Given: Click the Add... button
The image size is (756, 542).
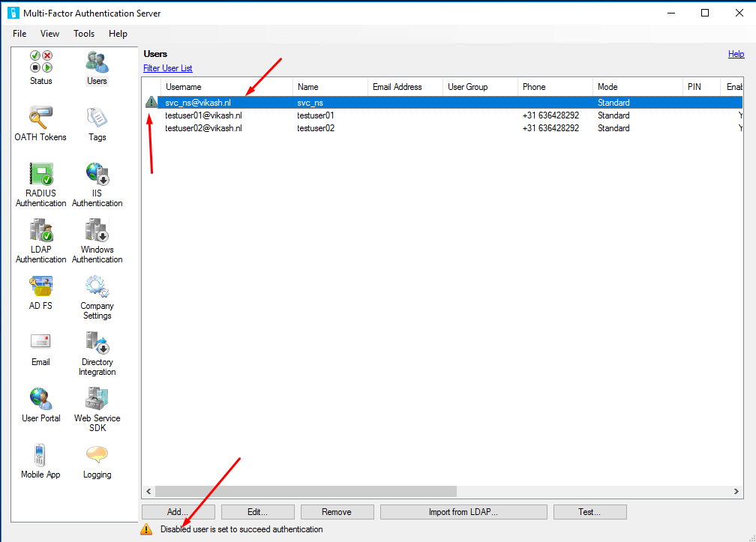Looking at the screenshot, I should coord(178,512).
